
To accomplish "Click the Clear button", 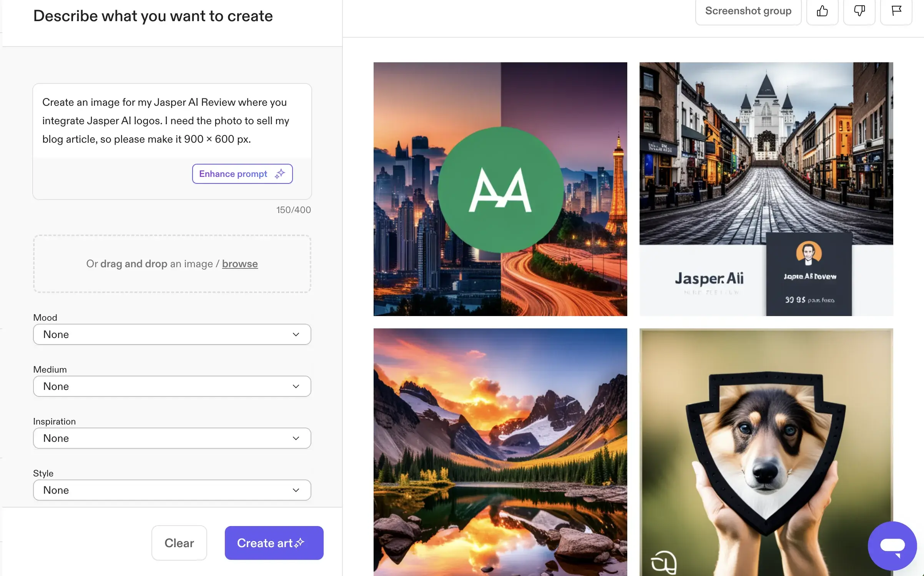I will tap(179, 543).
